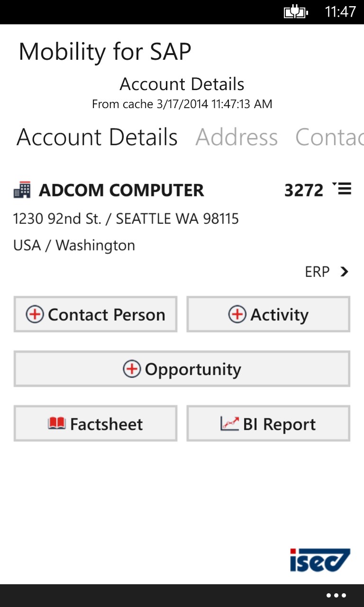
Task: Open the Factsheet button text
Action: pos(106,424)
